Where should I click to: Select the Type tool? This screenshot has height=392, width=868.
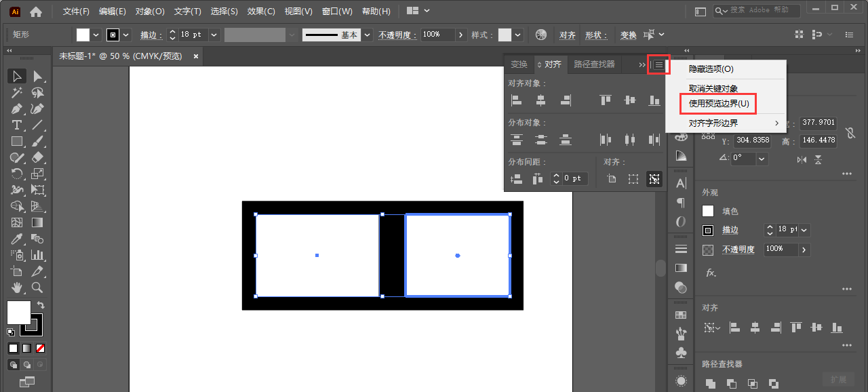[x=17, y=125]
